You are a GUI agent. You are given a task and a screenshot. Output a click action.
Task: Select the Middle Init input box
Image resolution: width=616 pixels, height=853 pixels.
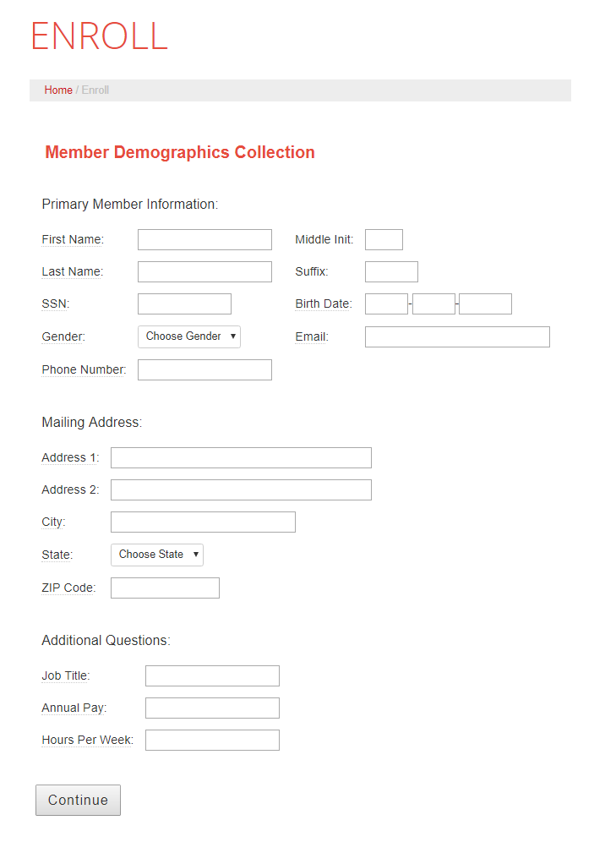click(x=384, y=240)
